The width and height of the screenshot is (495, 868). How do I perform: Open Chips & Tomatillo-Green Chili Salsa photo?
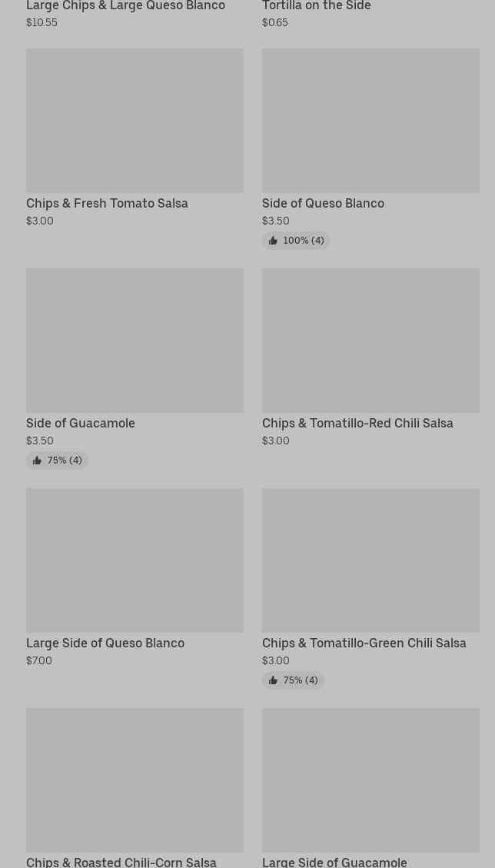point(371,560)
